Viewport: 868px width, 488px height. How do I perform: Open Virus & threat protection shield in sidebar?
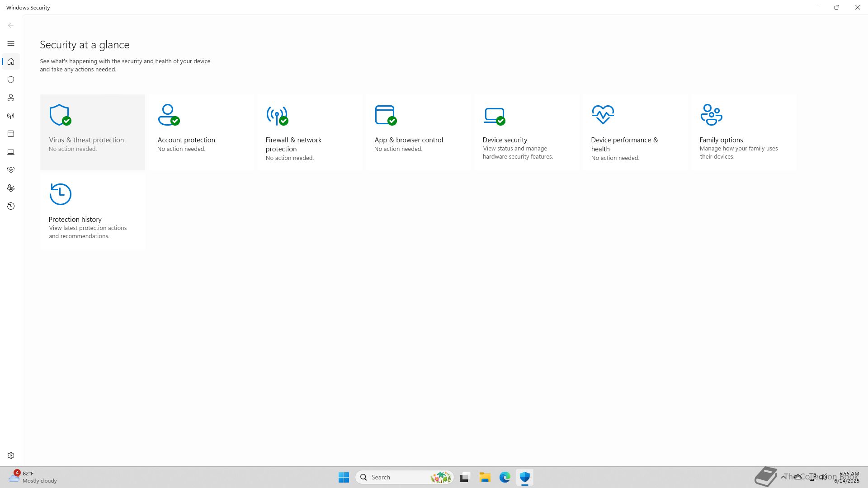pyautogui.click(x=11, y=80)
